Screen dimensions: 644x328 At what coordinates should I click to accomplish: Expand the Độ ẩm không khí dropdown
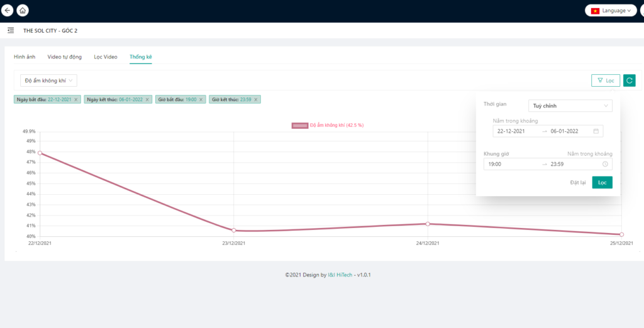[x=48, y=80]
